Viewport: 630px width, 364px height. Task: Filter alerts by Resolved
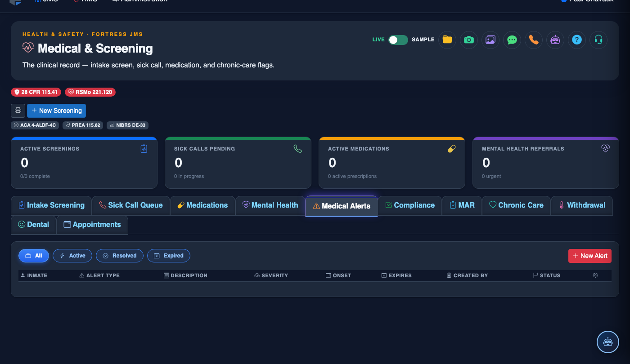click(x=120, y=256)
